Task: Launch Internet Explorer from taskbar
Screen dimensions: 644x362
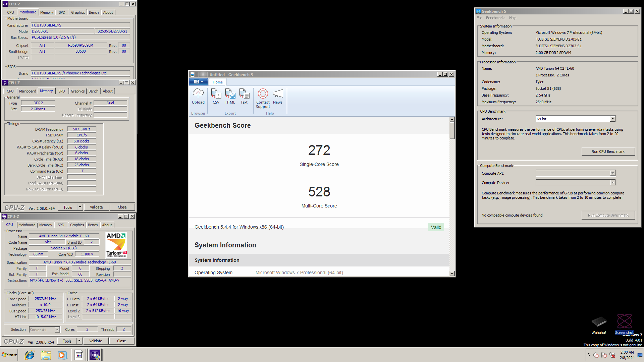Action: point(30,355)
